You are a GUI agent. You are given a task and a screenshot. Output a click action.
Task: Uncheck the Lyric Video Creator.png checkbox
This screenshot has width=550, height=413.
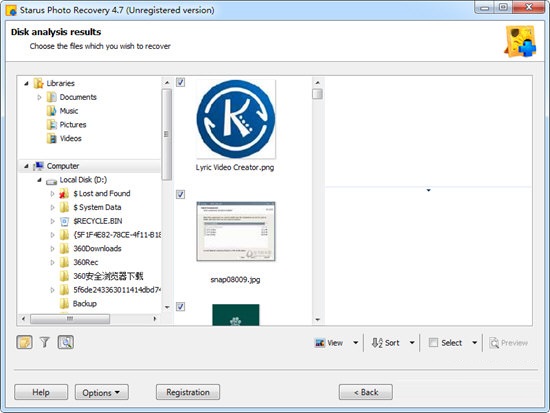(x=180, y=82)
